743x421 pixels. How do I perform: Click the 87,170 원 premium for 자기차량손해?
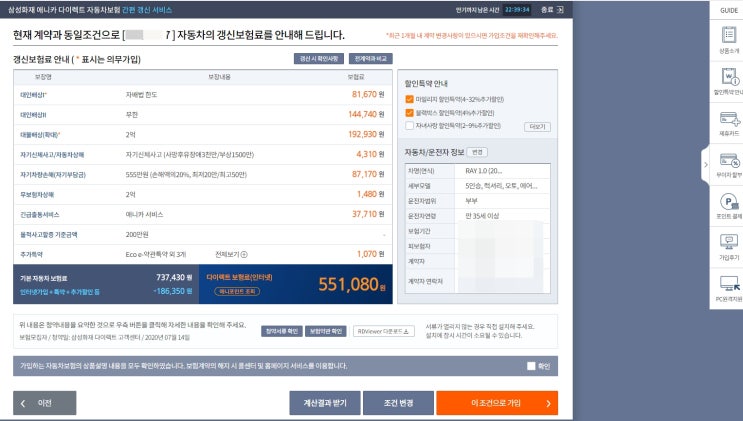(368, 174)
